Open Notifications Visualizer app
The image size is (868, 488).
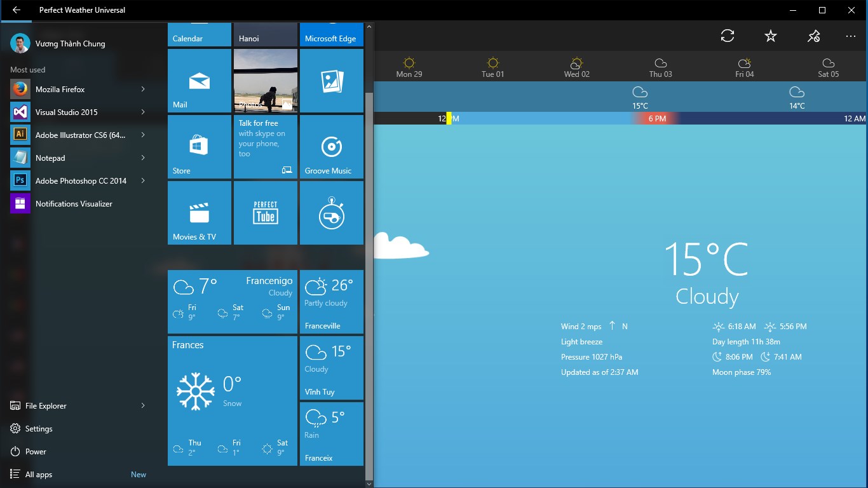pos(79,203)
